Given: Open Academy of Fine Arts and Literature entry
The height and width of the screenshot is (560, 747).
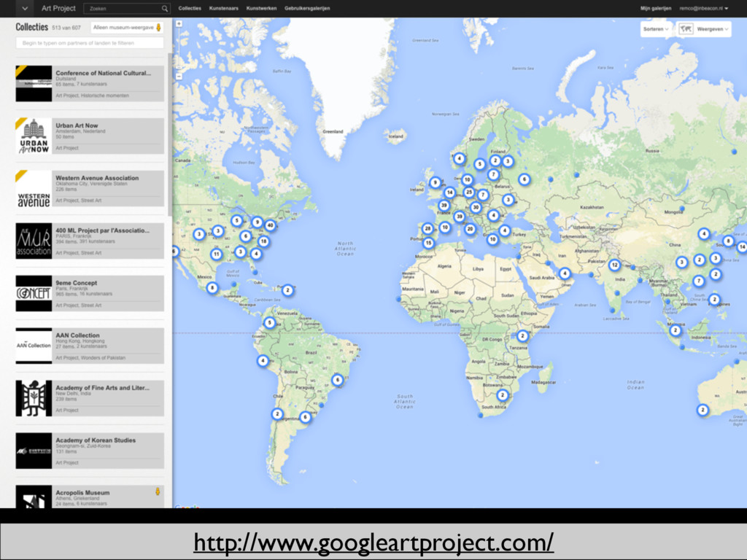Looking at the screenshot, I should 90,398.
